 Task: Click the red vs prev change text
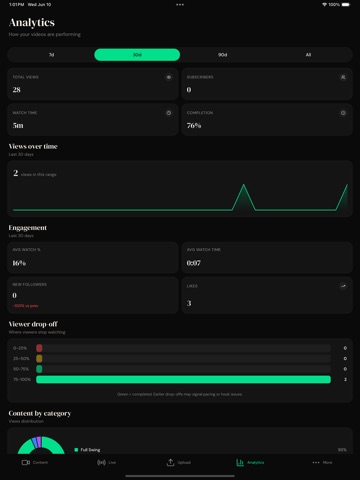25,306
